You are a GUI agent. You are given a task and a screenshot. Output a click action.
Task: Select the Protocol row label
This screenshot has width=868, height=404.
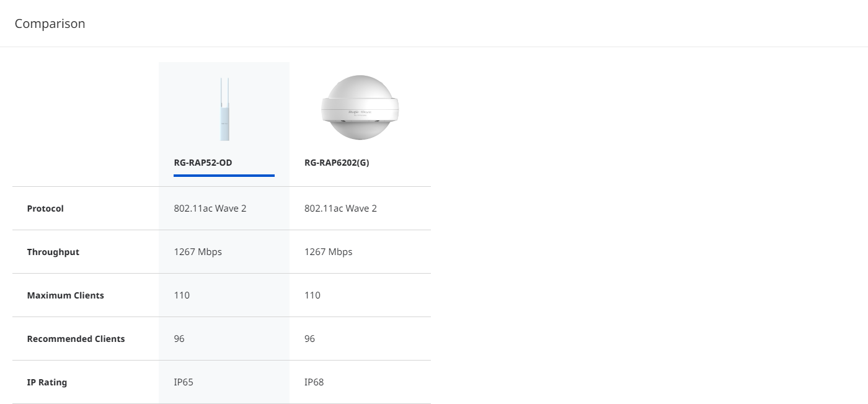coord(45,209)
